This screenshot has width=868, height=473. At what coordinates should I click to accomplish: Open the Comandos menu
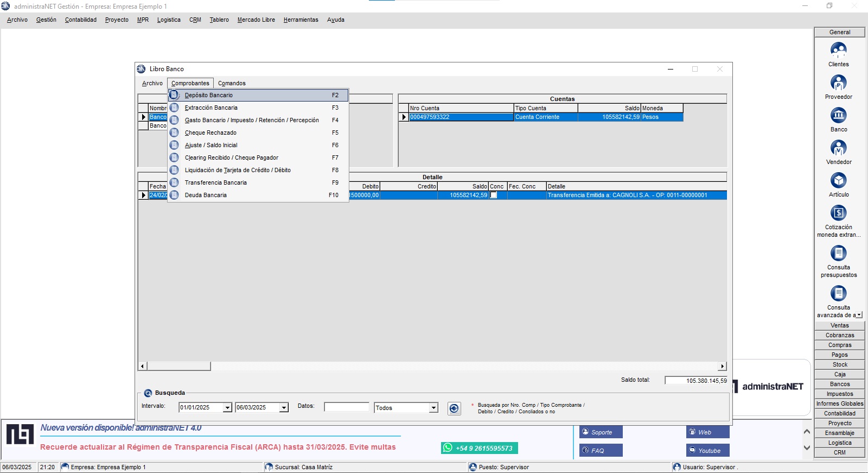(232, 83)
